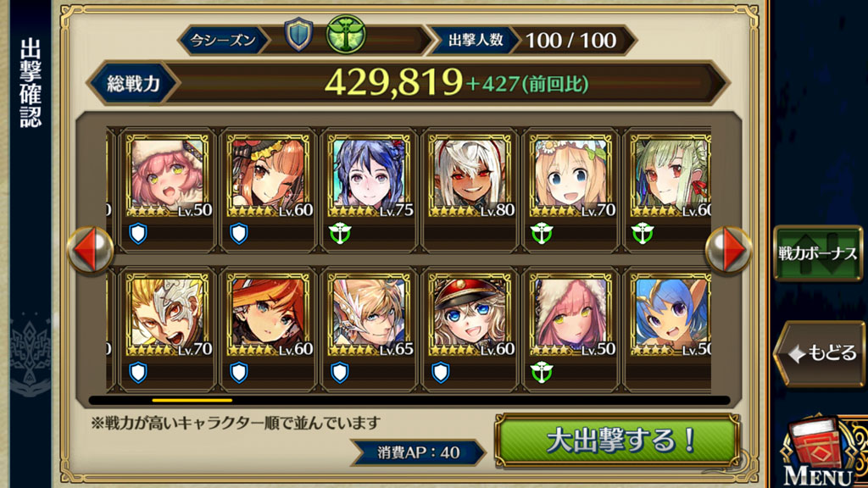The image size is (868, 488).
Task: Go back using もどる button
Action: [821, 352]
